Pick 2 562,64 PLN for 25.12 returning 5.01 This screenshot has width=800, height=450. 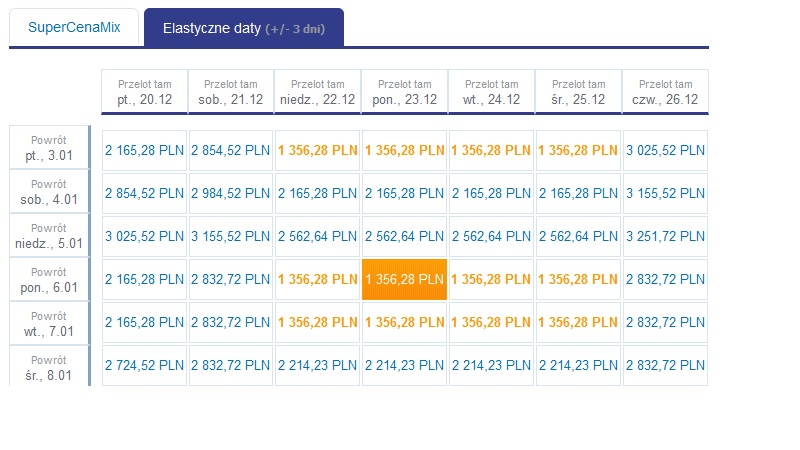578,236
